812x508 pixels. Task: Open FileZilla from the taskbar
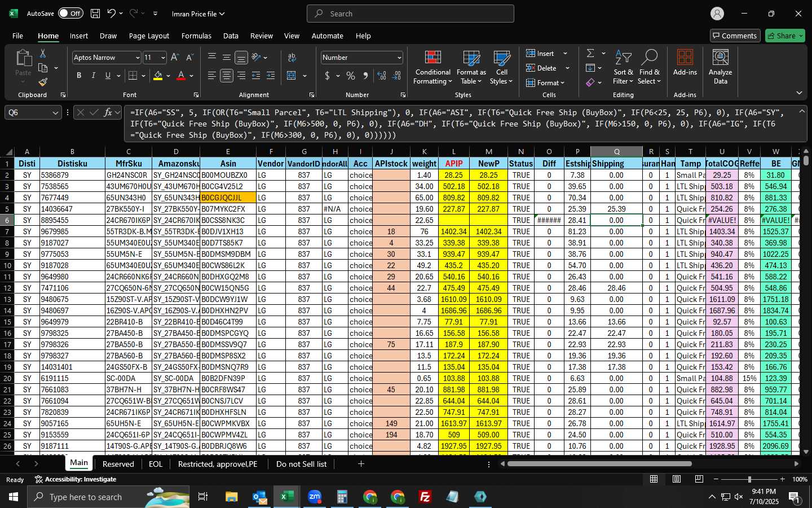click(x=425, y=497)
